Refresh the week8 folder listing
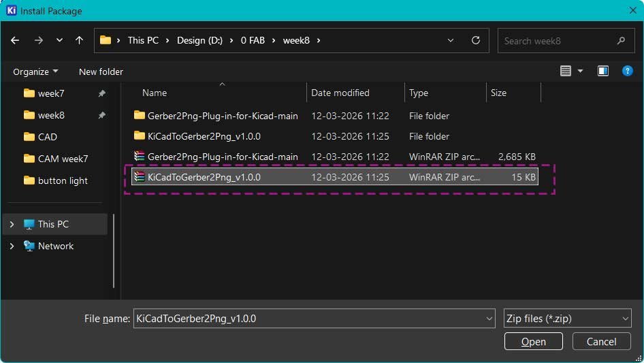 tap(476, 40)
